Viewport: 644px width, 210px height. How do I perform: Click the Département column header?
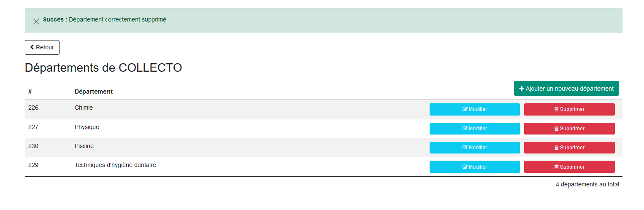pos(94,92)
